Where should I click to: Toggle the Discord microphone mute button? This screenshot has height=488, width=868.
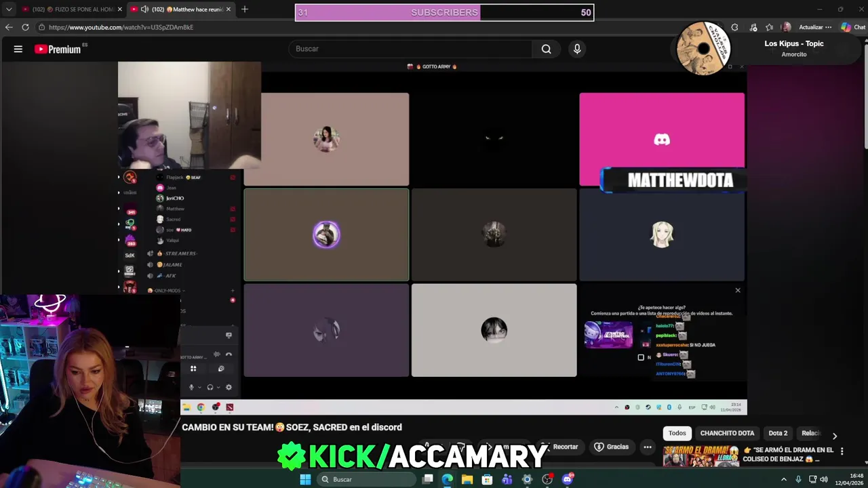click(191, 387)
